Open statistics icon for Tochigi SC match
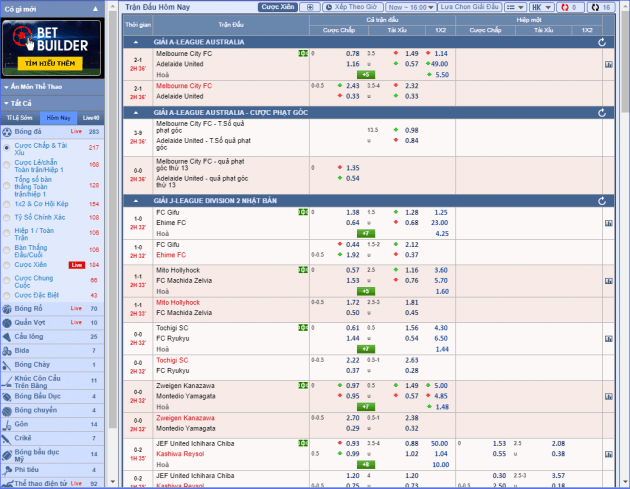630x489 pixels. coord(609,339)
